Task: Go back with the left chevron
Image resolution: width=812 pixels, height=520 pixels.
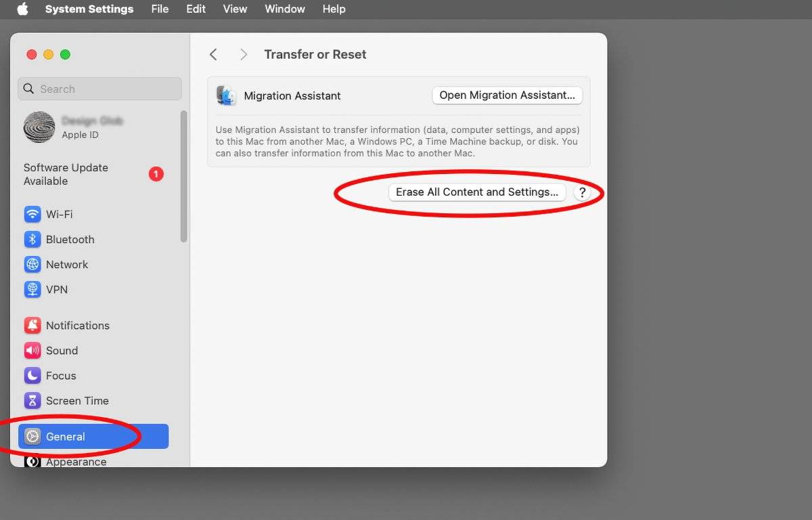Action: point(213,54)
